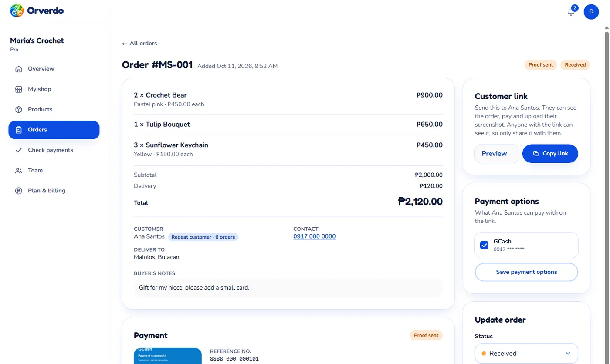Click the Orders clipboard icon
This screenshot has width=610, height=364.
[x=18, y=130]
